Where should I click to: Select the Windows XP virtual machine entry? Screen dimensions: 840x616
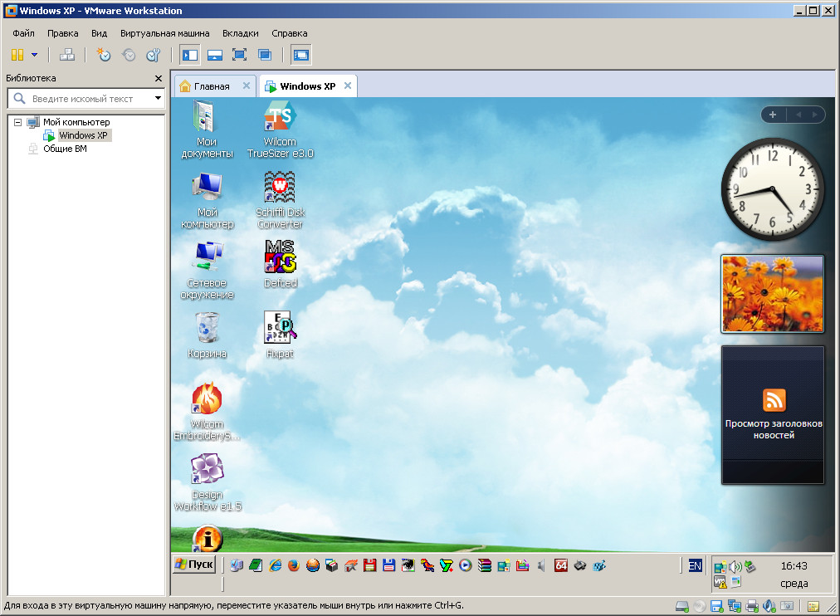pyautogui.click(x=83, y=135)
